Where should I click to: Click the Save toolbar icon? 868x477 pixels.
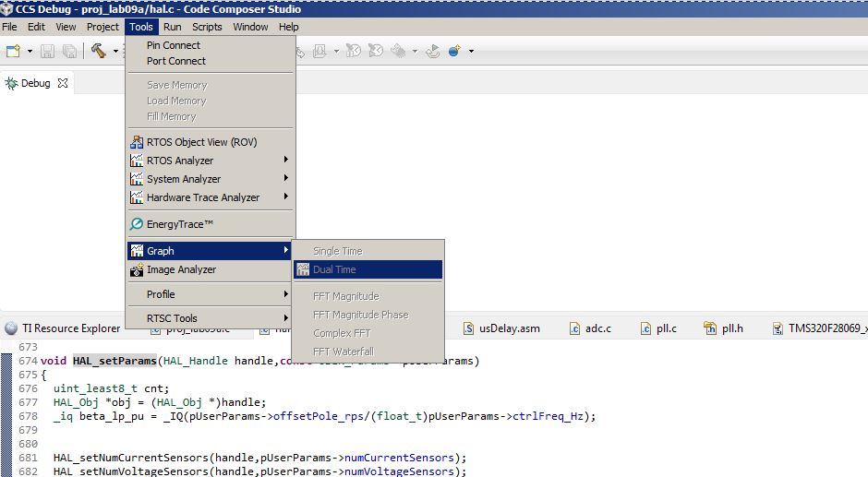48,52
